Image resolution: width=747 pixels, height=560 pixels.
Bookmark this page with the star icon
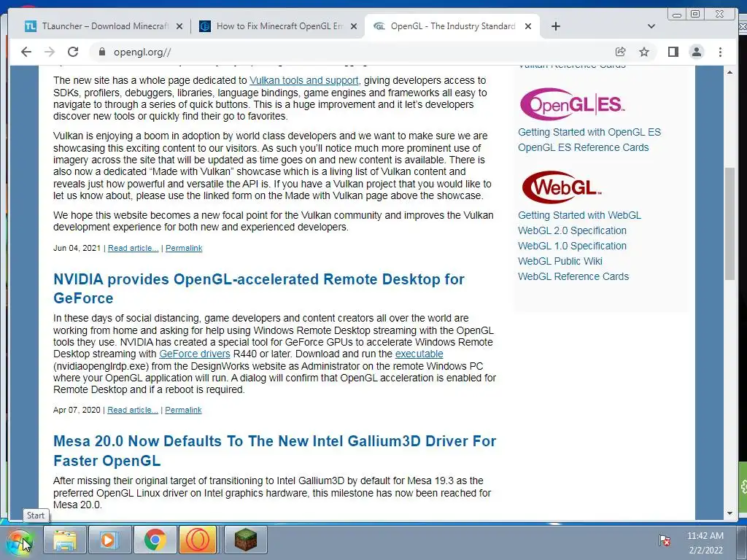click(644, 52)
